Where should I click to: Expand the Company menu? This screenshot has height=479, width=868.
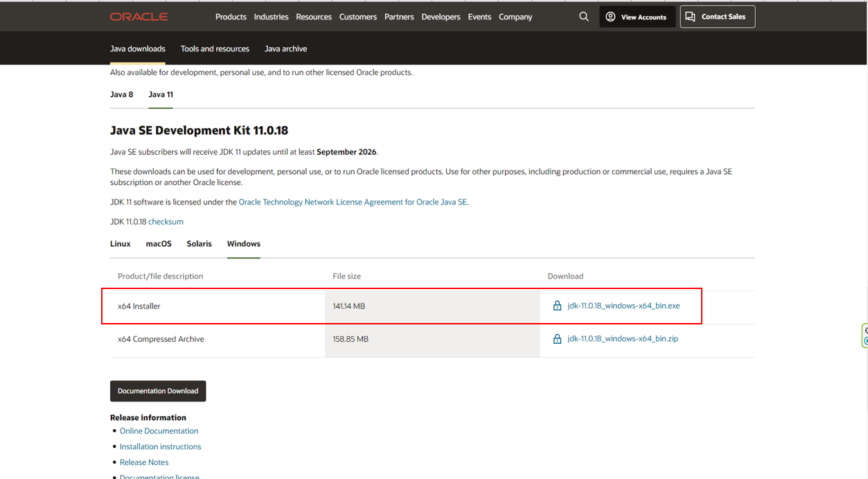click(515, 17)
